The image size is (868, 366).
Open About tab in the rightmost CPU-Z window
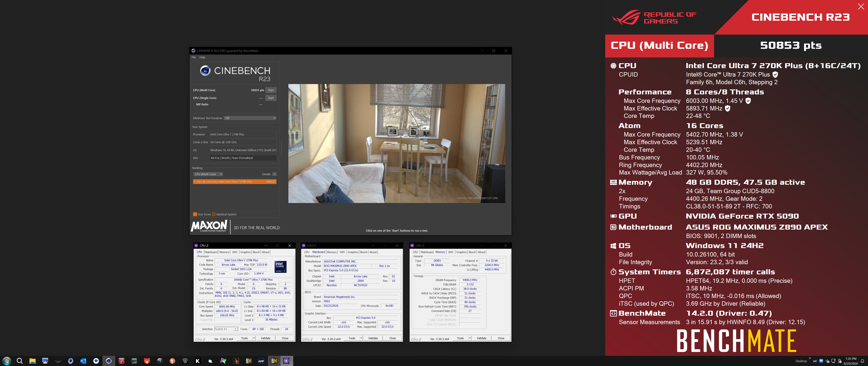(x=481, y=252)
